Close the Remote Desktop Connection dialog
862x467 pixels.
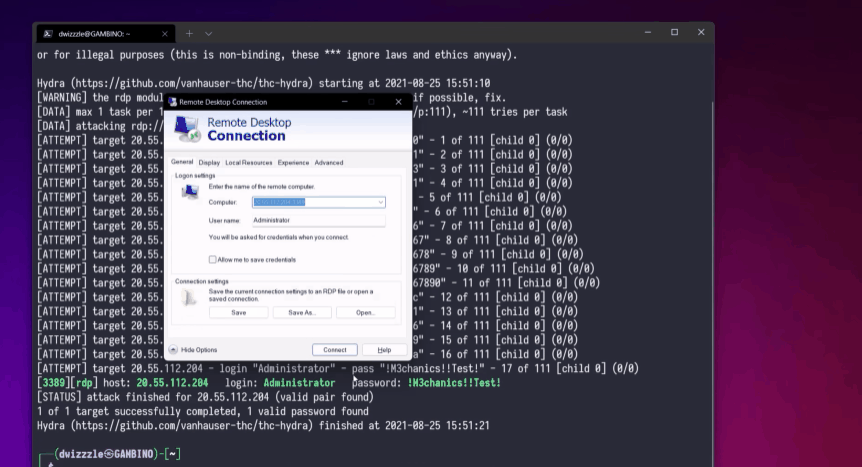tap(399, 102)
